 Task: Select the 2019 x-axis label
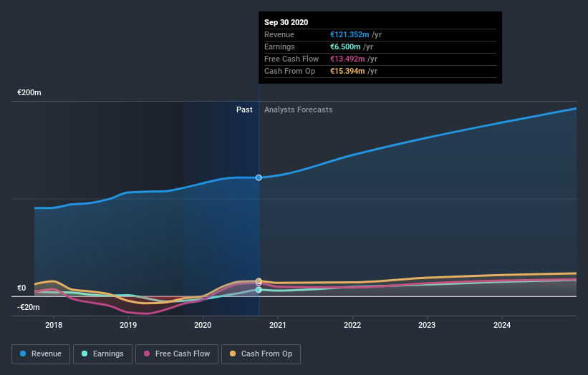[x=128, y=325]
